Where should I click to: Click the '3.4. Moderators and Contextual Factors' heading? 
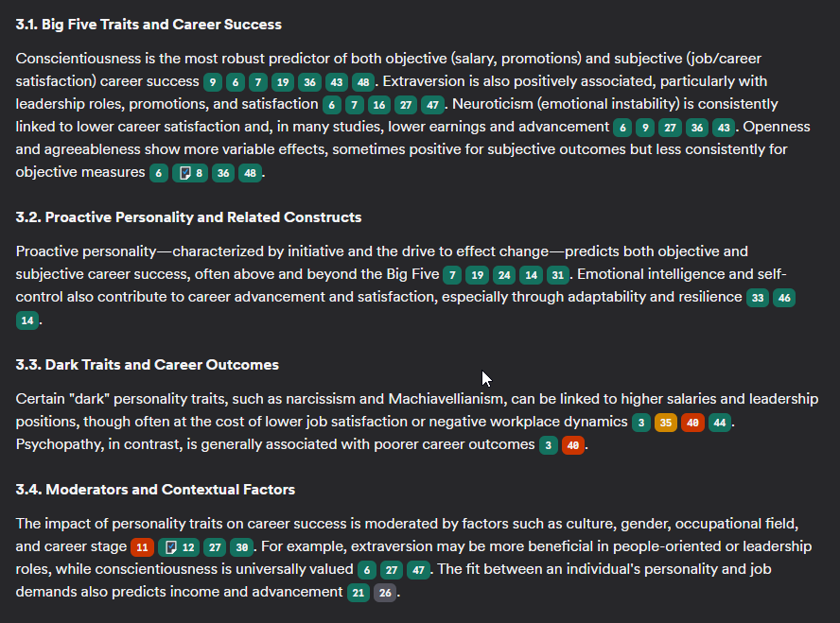(x=155, y=490)
